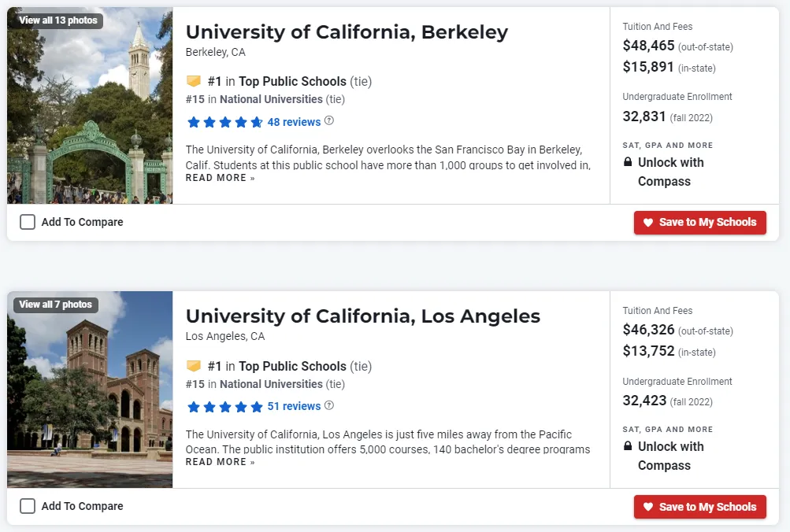Save UCLA to My Schools

pos(699,507)
